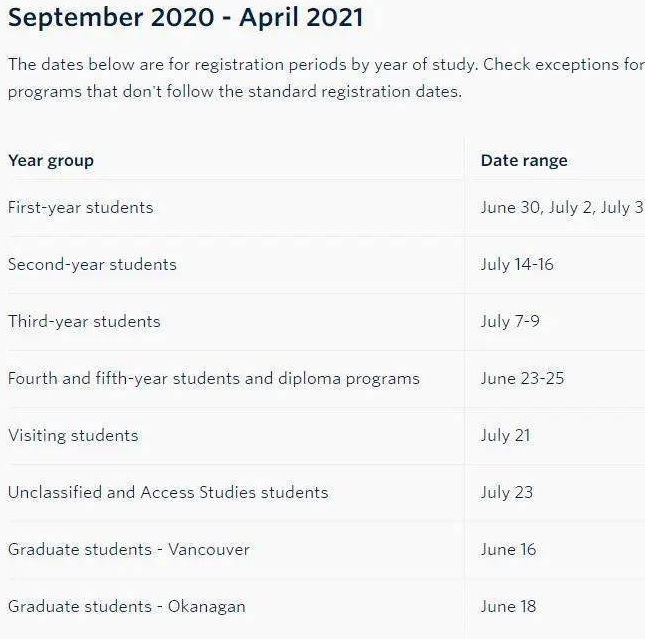Select 'Graduate students - Vancouver' row label
645x639 pixels.
129,550
